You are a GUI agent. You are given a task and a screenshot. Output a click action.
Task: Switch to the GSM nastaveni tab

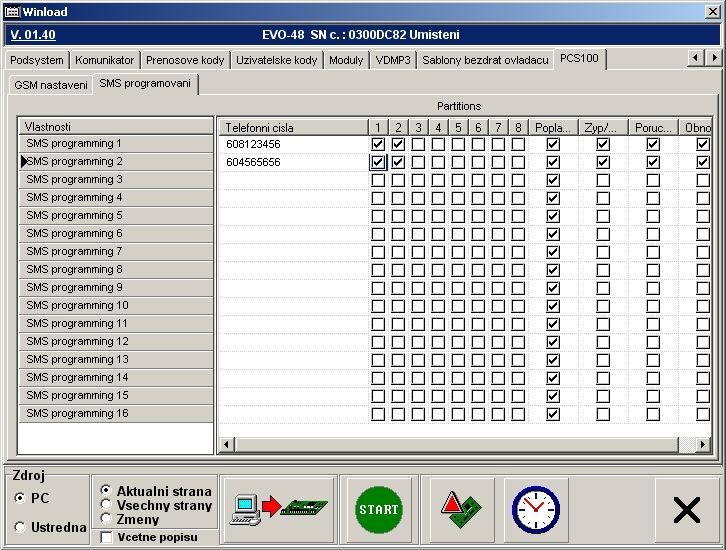50,85
